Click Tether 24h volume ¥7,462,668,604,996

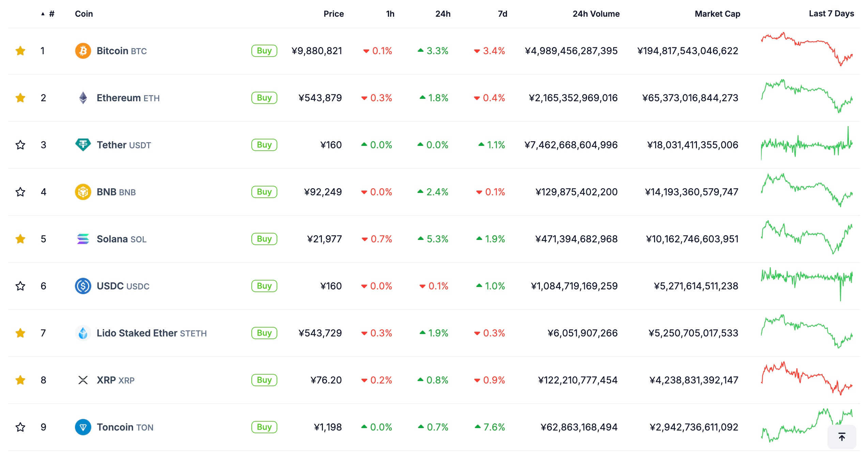tap(571, 145)
